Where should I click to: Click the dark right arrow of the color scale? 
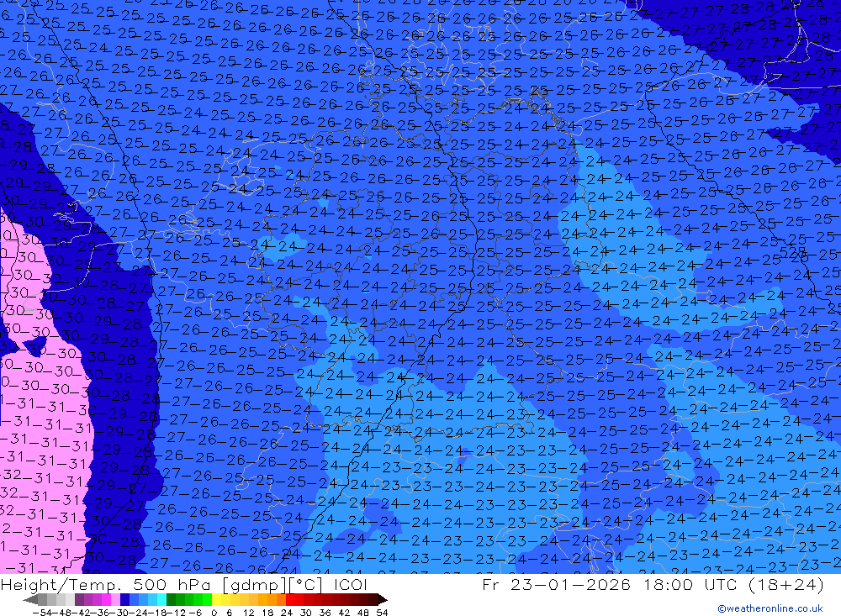pos(383,600)
